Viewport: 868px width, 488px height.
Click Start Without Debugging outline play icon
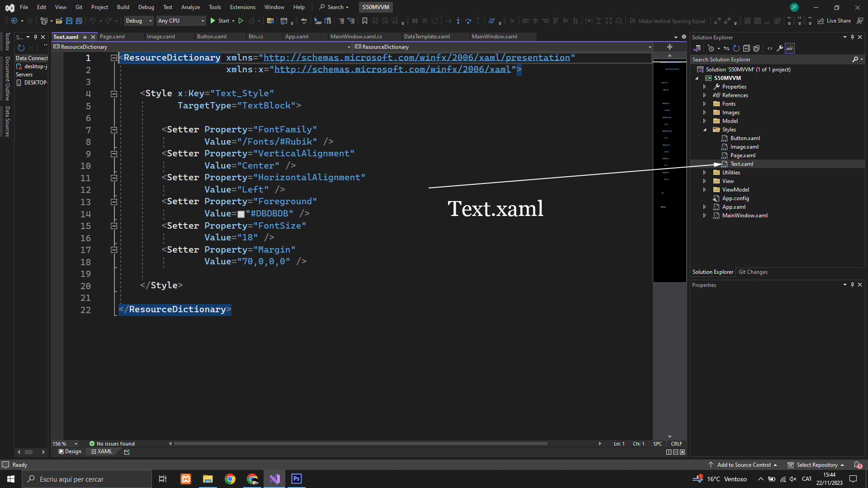[x=241, y=21]
